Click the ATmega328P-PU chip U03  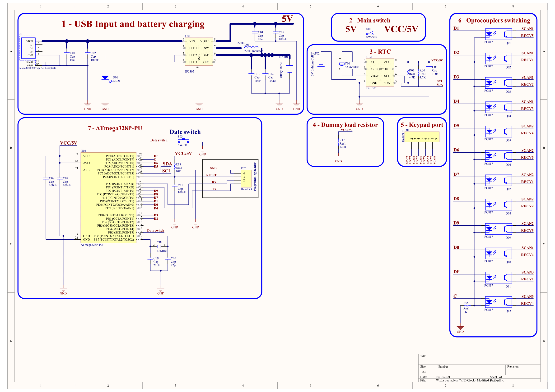click(x=108, y=198)
